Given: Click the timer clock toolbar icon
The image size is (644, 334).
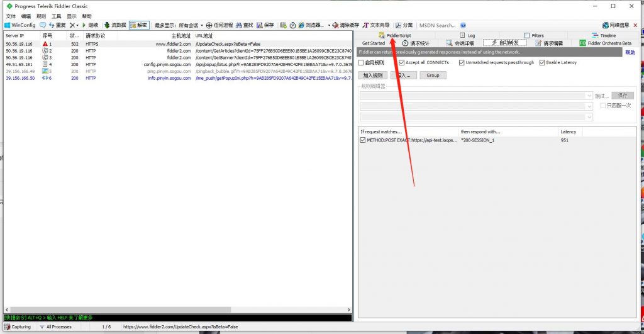Looking at the screenshot, I should click(x=292, y=25).
